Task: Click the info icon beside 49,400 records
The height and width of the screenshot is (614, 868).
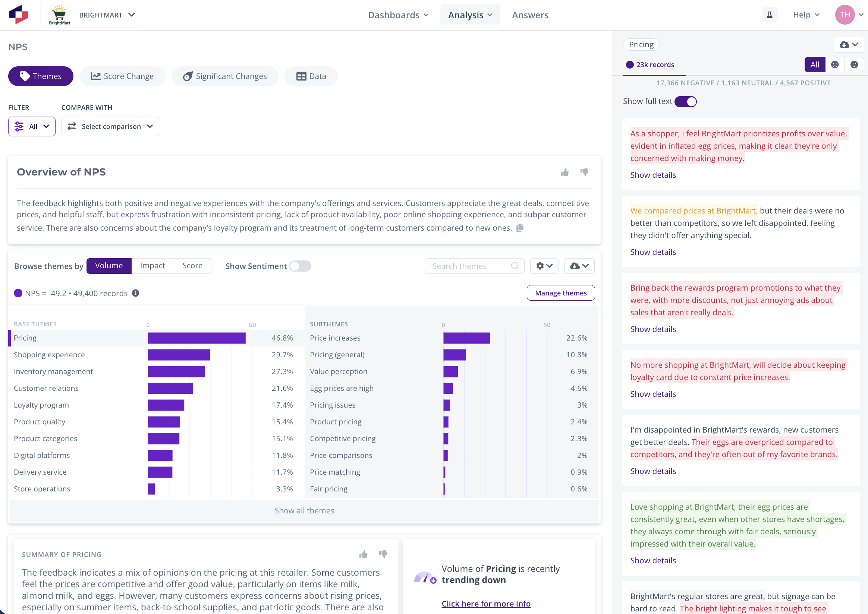Action: click(135, 293)
